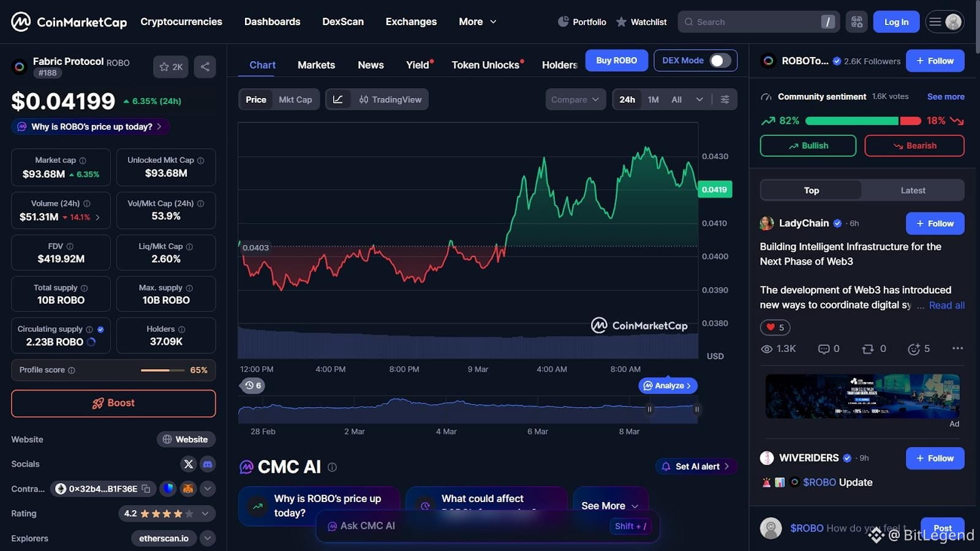Click the share icon for Fabric Protocol
The height and width of the screenshot is (551, 980).
tap(205, 67)
